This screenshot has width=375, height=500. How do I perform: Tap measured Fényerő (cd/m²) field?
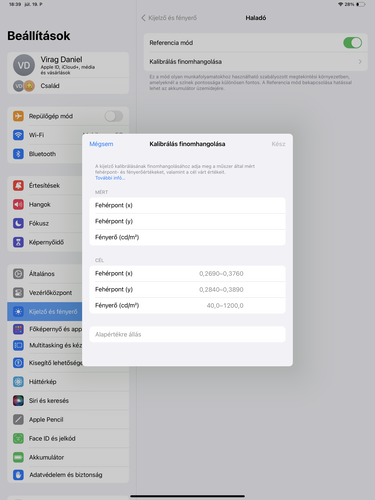[187, 237]
